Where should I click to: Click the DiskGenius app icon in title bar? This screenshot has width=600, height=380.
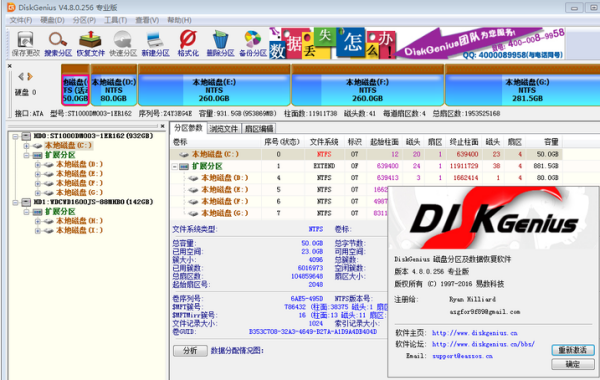[x=11, y=7]
